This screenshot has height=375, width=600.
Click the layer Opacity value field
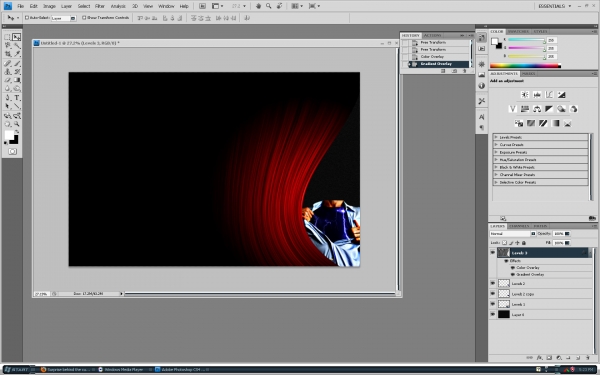pos(558,233)
